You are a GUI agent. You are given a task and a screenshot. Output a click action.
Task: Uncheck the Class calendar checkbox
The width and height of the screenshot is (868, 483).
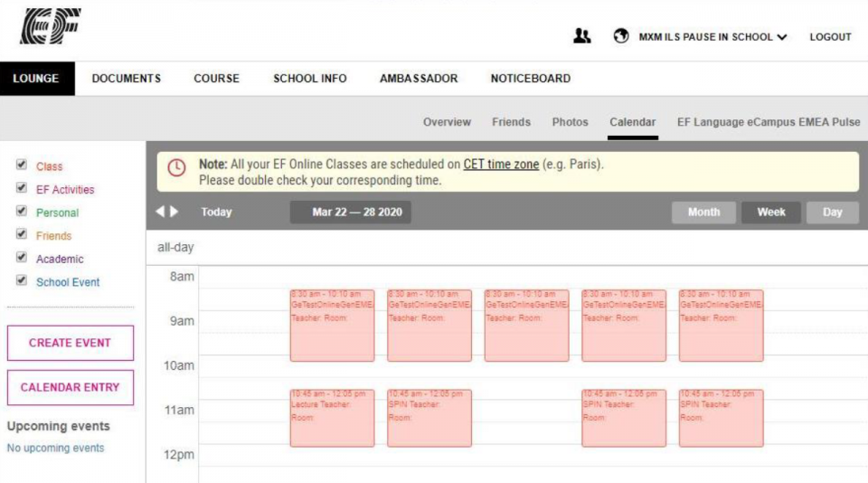(x=22, y=165)
